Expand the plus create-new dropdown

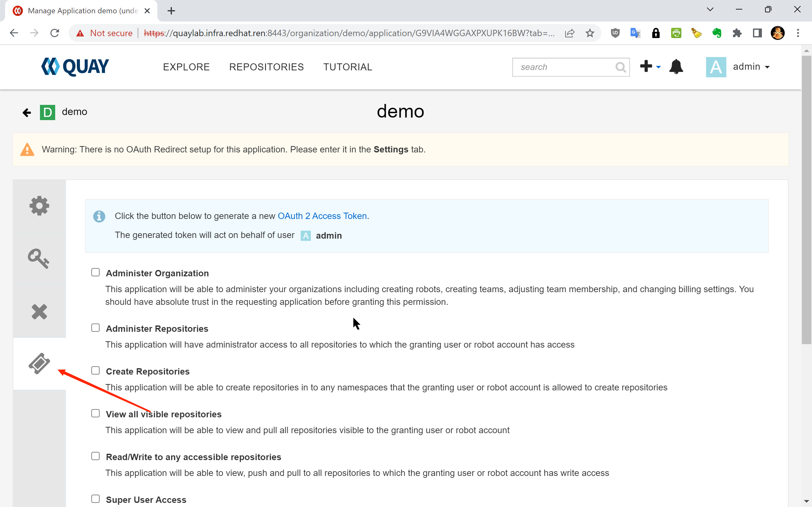[x=650, y=67]
